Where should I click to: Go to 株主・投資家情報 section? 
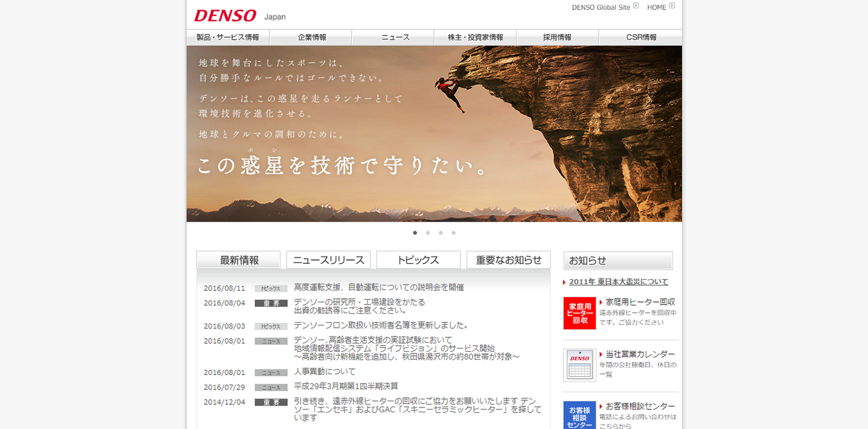(475, 37)
